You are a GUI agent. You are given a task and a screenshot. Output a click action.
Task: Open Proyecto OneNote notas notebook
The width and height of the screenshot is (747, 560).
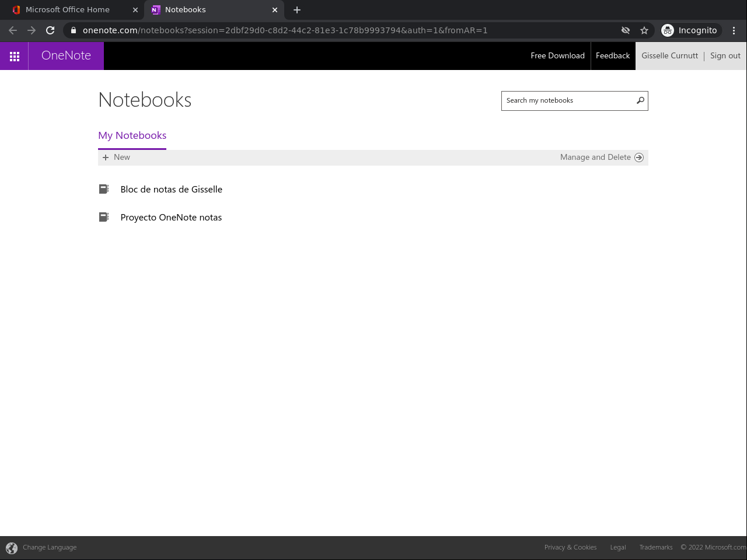click(171, 218)
